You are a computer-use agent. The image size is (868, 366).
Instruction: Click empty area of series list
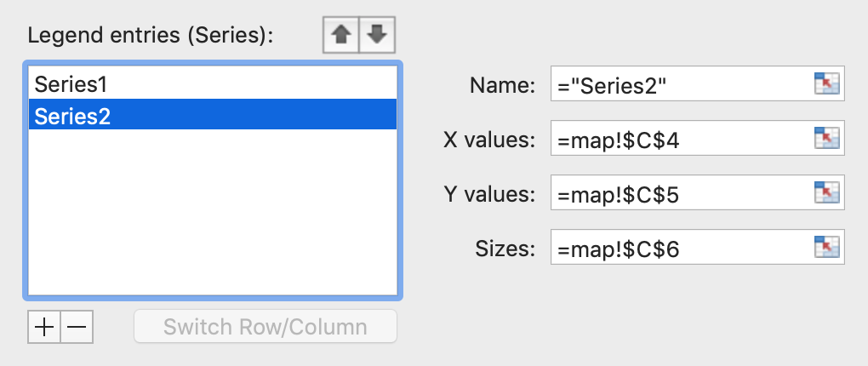213,213
